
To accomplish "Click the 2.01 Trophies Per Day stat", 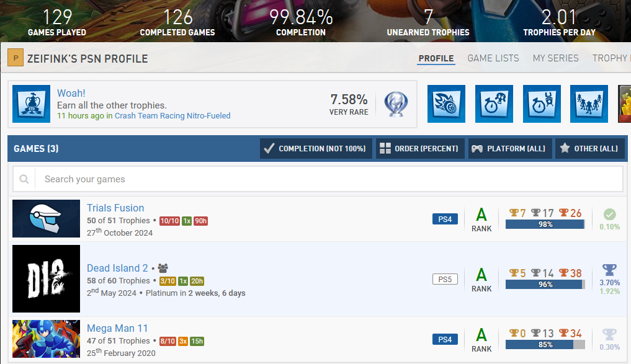I will point(560,23).
